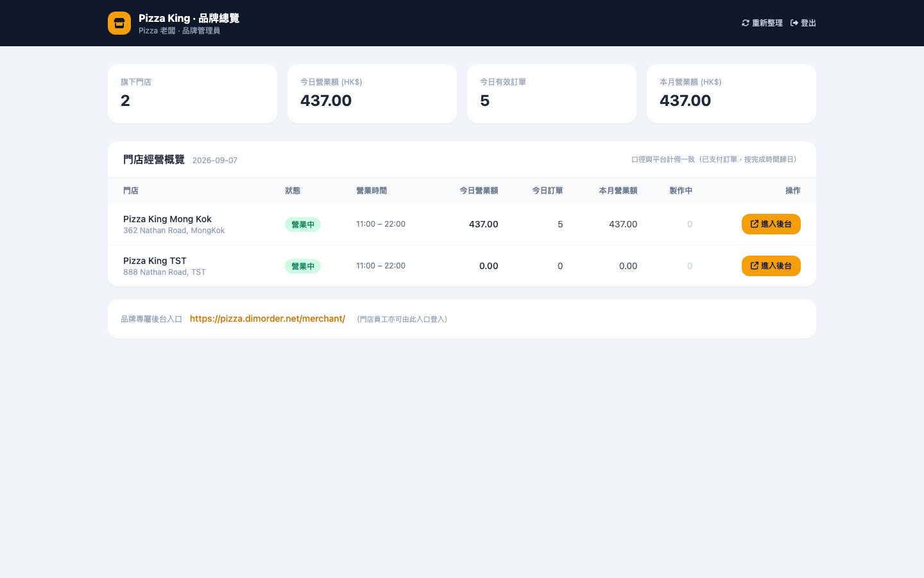This screenshot has height=578, width=924.
Task: Click Mong Kok's order count 5
Action: pos(560,224)
